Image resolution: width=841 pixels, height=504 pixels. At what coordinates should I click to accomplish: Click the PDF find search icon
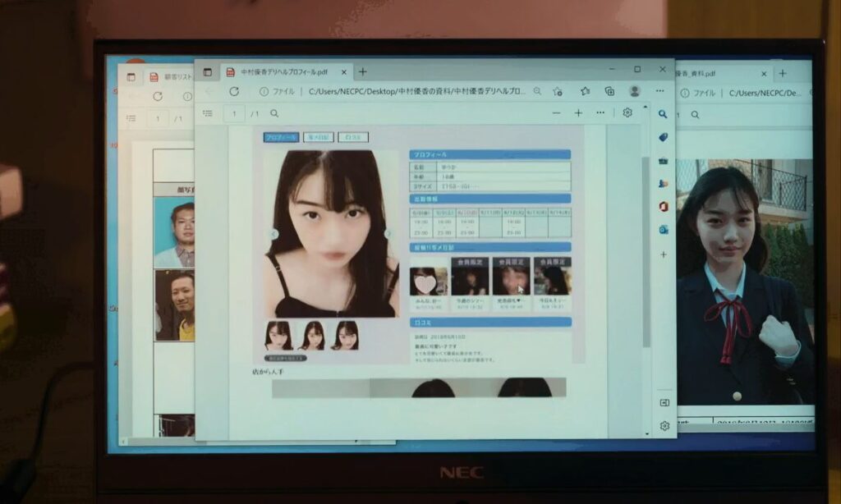[x=274, y=113]
